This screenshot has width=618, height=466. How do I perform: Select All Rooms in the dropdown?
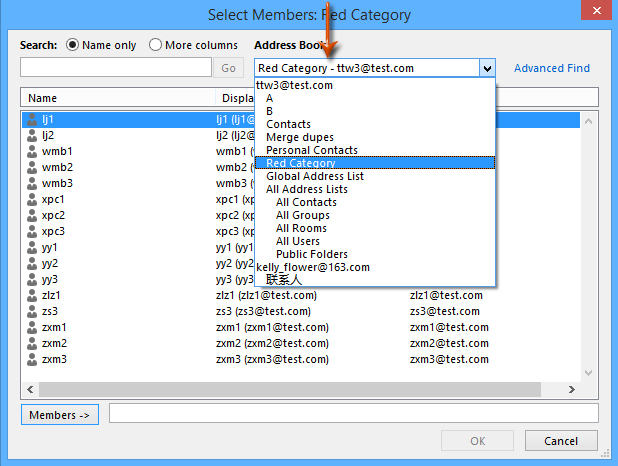point(301,228)
